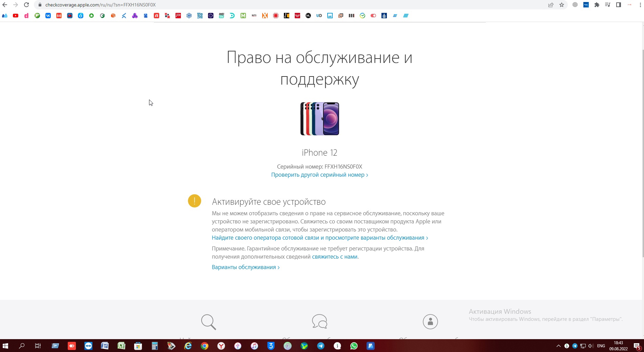Open Telegram from the taskbar
Image resolution: width=644 pixels, height=352 pixels.
click(x=320, y=346)
